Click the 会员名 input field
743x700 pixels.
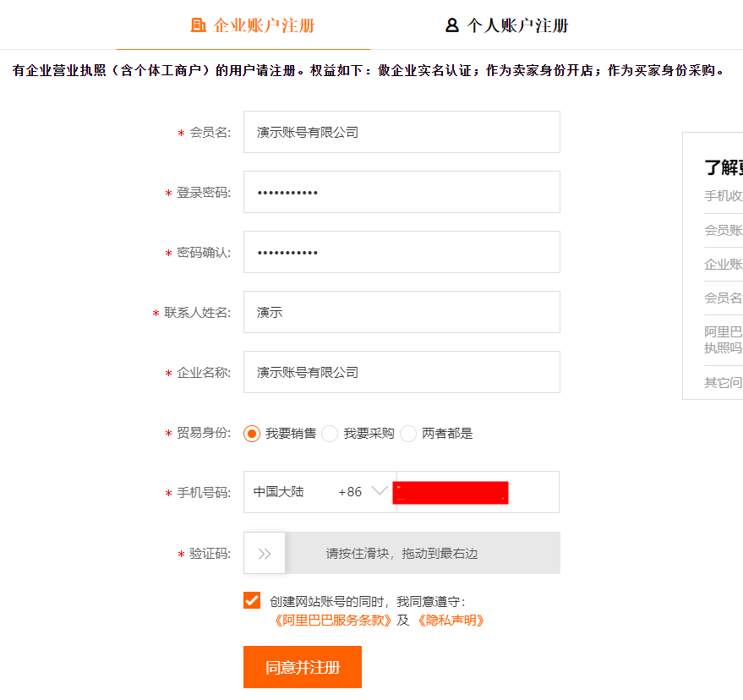point(401,132)
